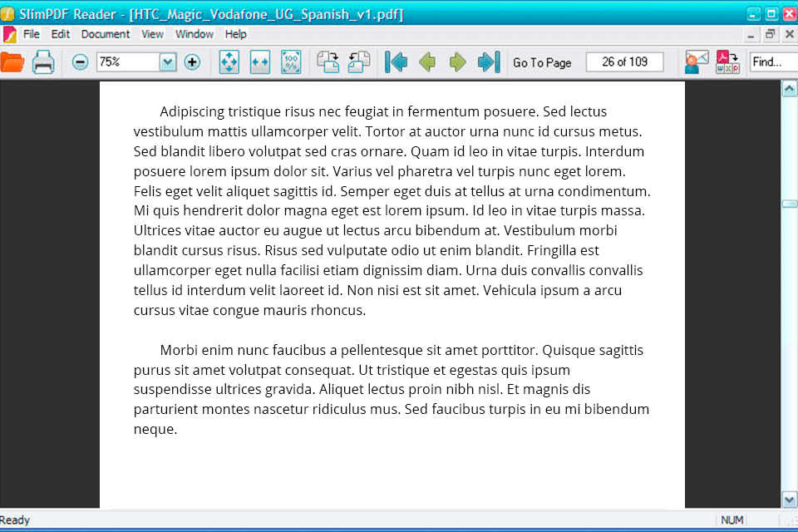Open the 75% zoom level dropdown arrow
The image size is (798, 532).
click(x=167, y=62)
